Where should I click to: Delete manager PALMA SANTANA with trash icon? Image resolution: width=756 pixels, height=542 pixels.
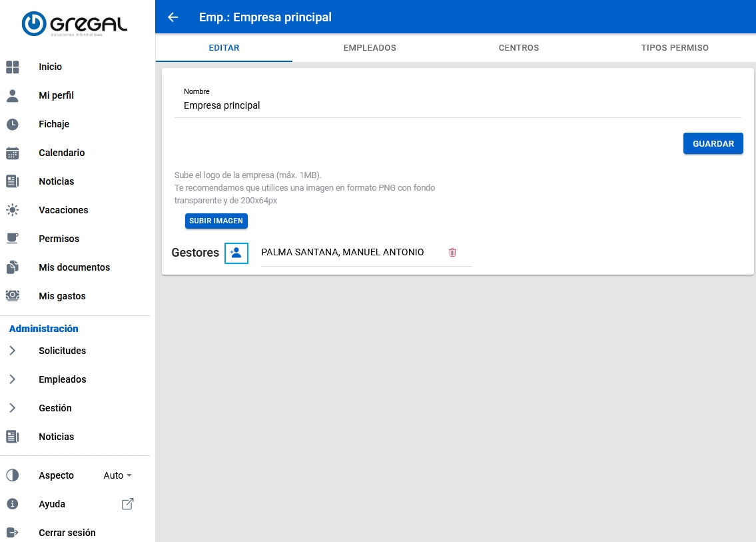(453, 252)
